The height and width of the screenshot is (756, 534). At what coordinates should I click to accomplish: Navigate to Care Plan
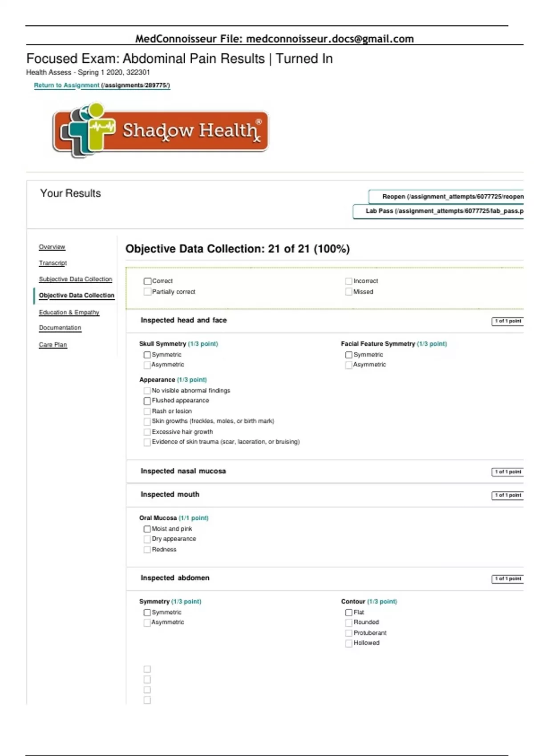[x=53, y=345]
